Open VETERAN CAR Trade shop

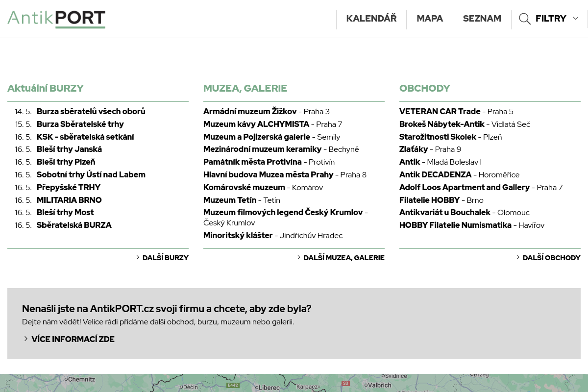coord(440,112)
